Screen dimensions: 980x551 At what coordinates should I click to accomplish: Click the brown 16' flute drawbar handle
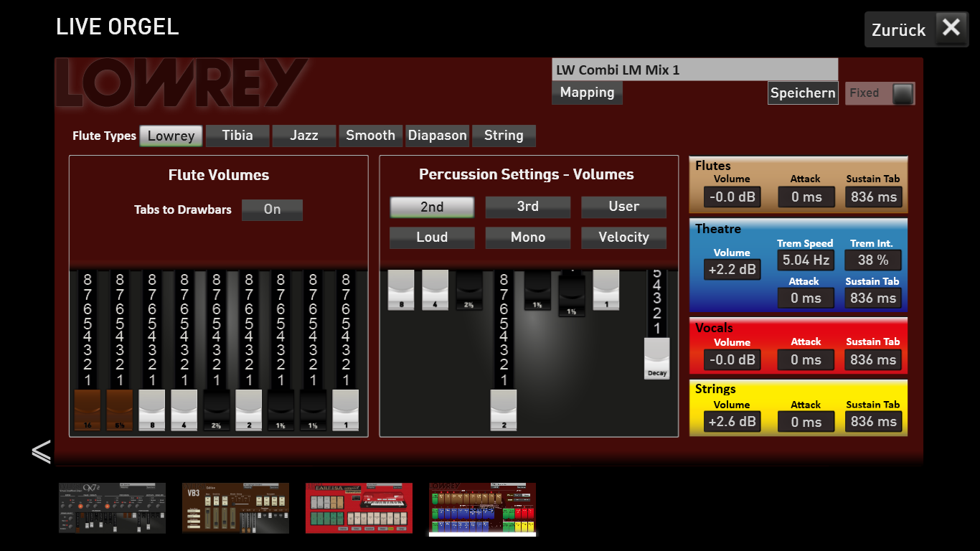87,410
